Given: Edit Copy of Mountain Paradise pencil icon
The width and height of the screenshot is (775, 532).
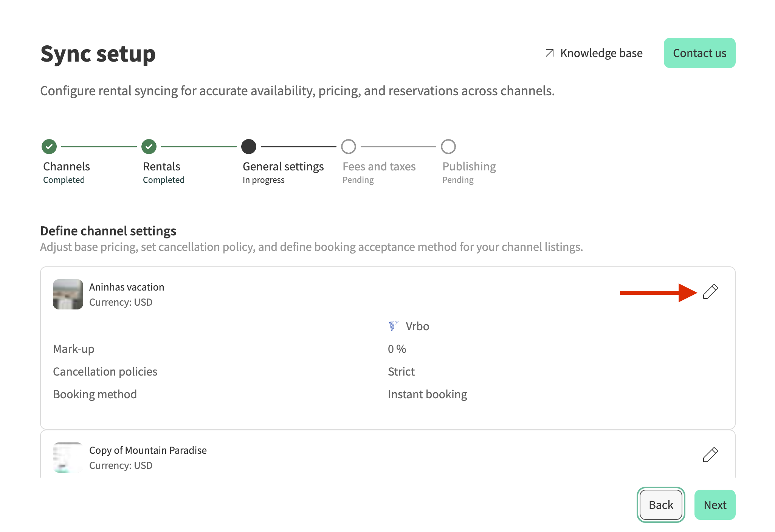Looking at the screenshot, I should tap(710, 455).
